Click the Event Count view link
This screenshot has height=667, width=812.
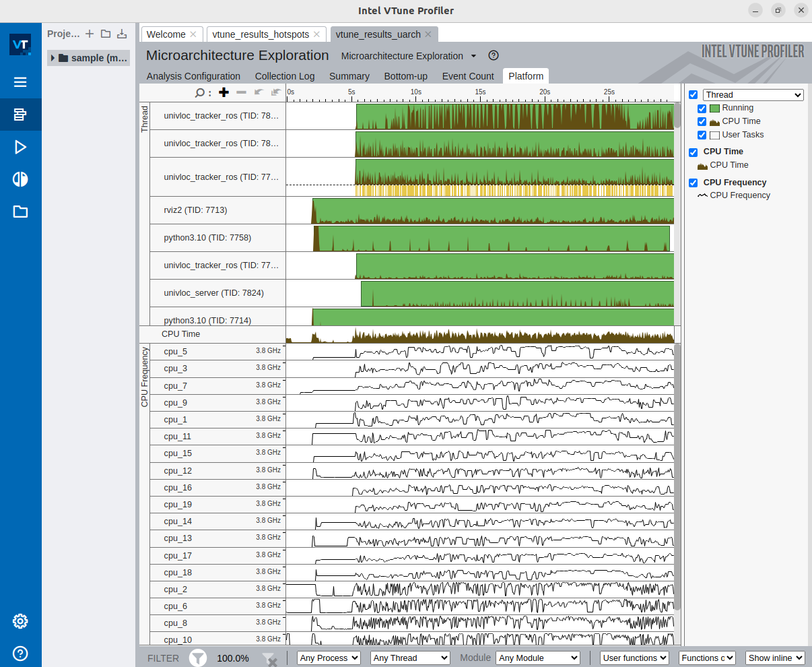[x=468, y=76]
